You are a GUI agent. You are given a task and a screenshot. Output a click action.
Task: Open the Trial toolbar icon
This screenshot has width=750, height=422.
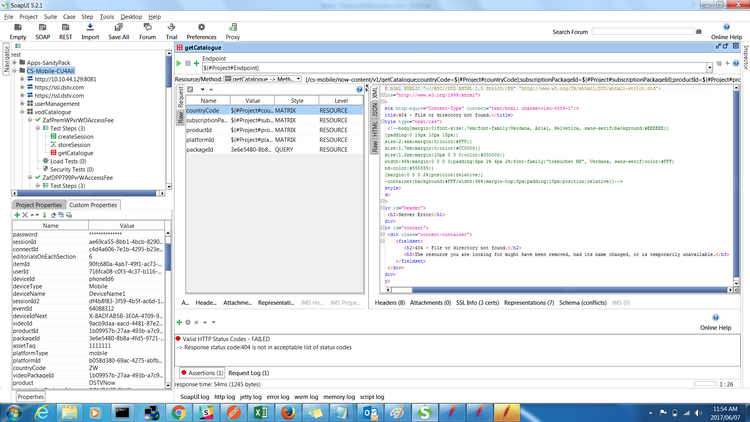pyautogui.click(x=171, y=29)
